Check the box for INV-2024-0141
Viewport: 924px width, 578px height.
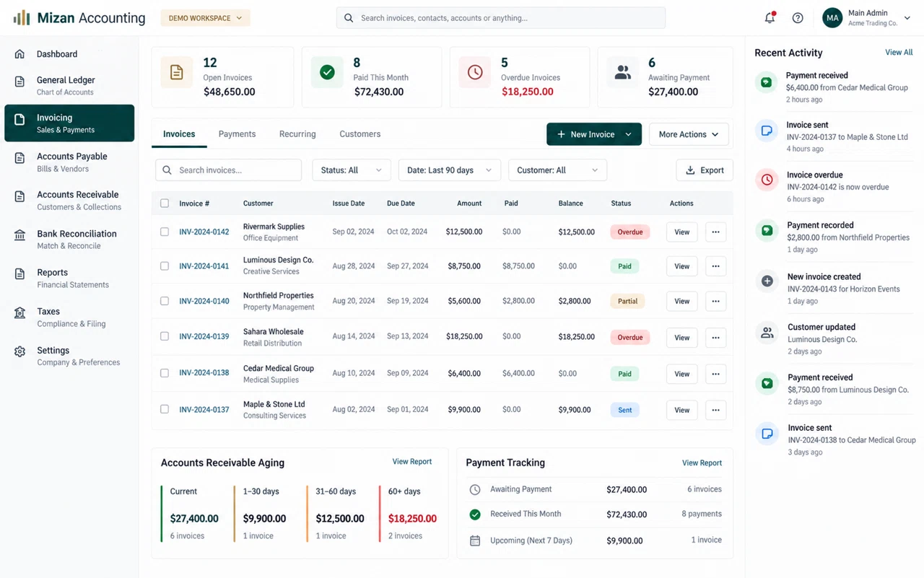pyautogui.click(x=165, y=266)
